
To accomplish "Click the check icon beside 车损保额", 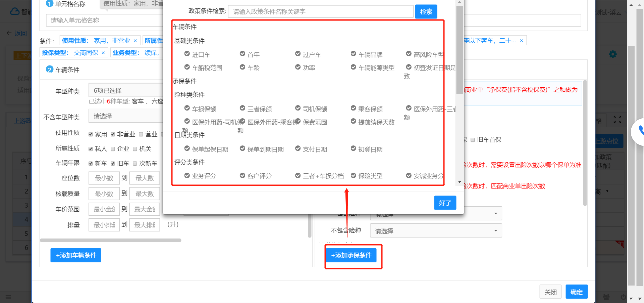I will [x=187, y=108].
